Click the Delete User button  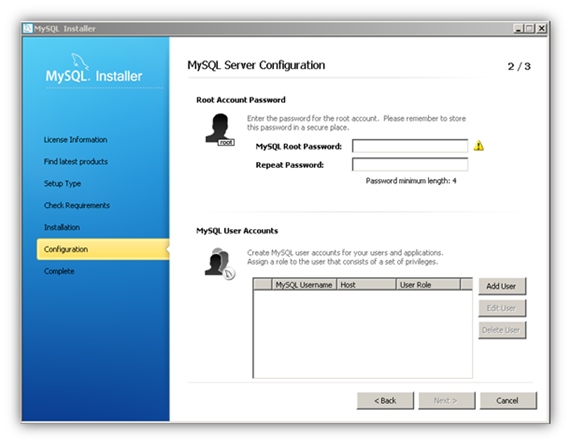click(502, 330)
